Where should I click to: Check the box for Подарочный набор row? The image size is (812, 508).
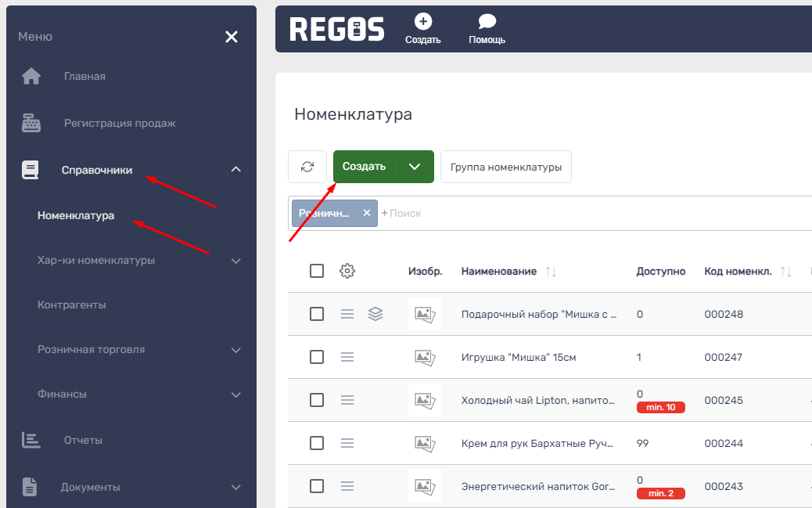[317, 314]
